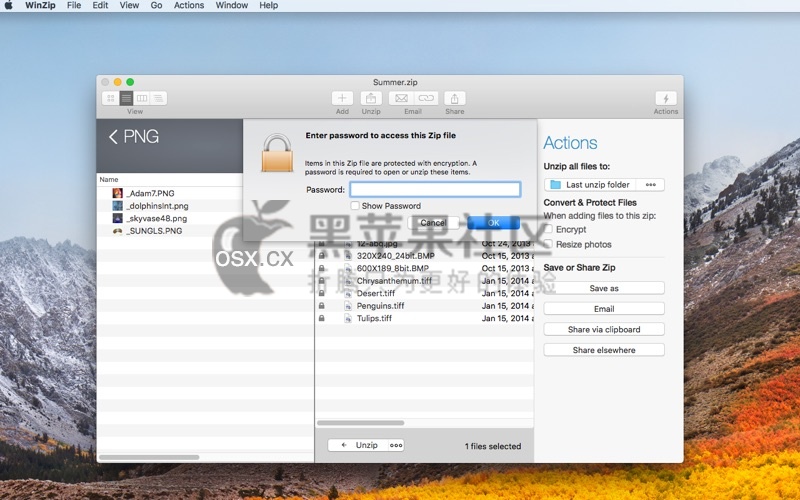Viewport: 800px width, 500px height.
Task: Click the file list horizontal scrollbar
Action: tap(361, 422)
